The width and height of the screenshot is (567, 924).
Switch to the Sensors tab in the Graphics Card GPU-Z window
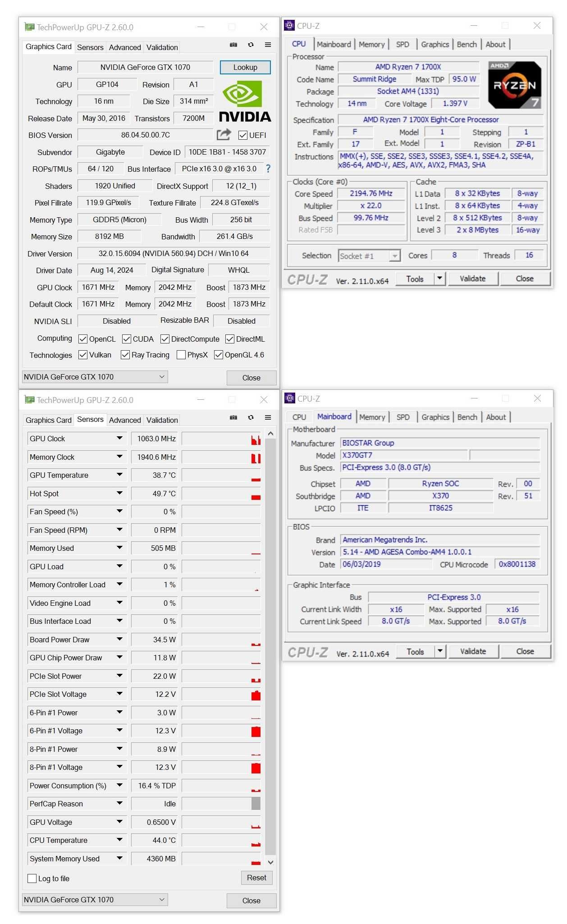90,47
